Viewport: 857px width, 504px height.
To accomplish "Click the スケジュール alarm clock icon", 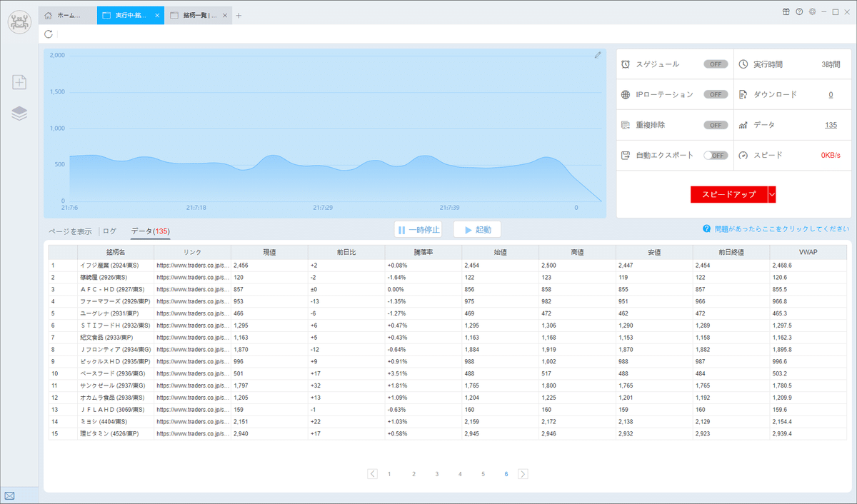I will click(626, 64).
